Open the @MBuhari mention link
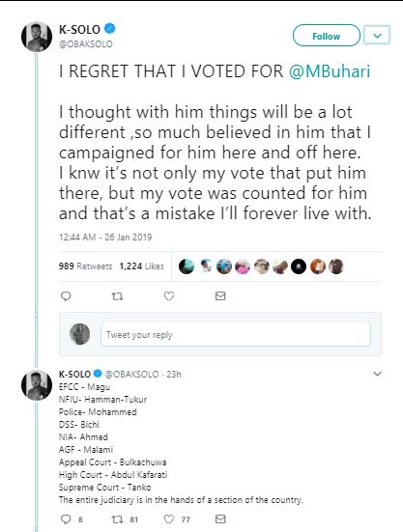 tap(330, 71)
